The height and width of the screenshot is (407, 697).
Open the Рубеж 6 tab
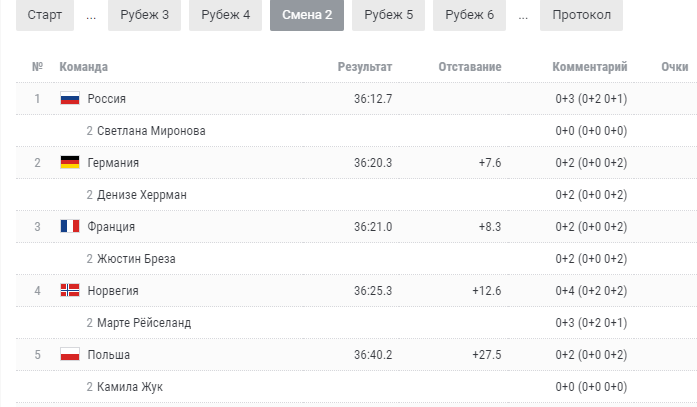(469, 15)
